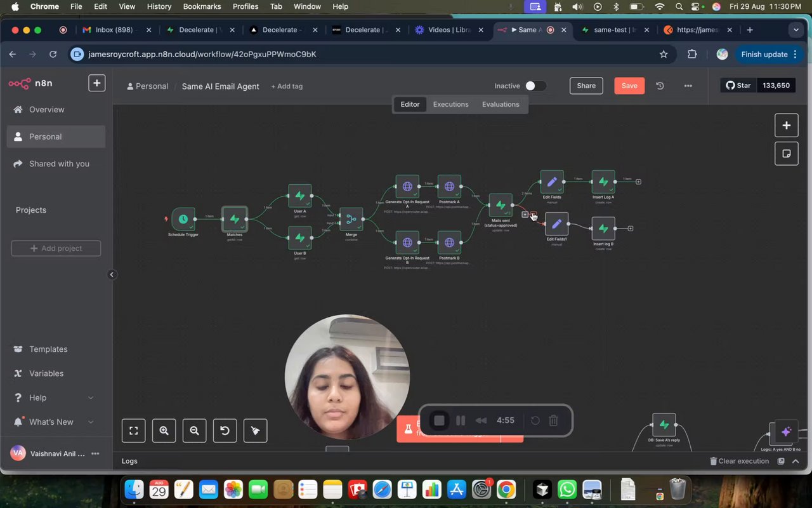Save the workflow
Image resolution: width=812 pixels, height=508 pixels.
pyautogui.click(x=629, y=86)
